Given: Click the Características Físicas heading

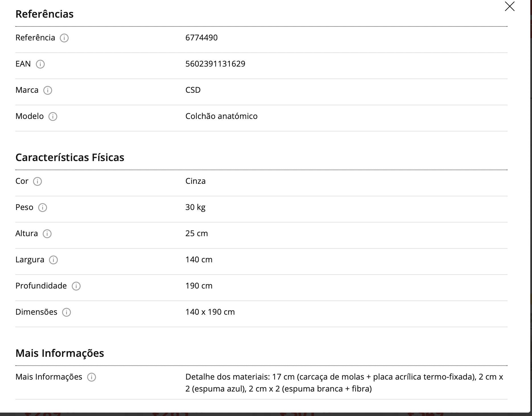Looking at the screenshot, I should coord(70,157).
